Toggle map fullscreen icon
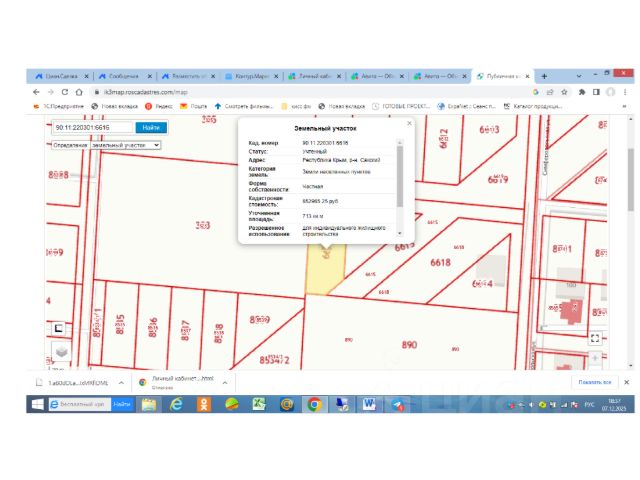 595,338
